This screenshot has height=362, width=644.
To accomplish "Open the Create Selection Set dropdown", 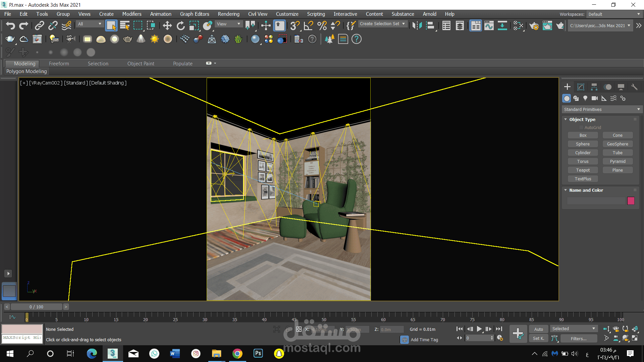I will [383, 24].
